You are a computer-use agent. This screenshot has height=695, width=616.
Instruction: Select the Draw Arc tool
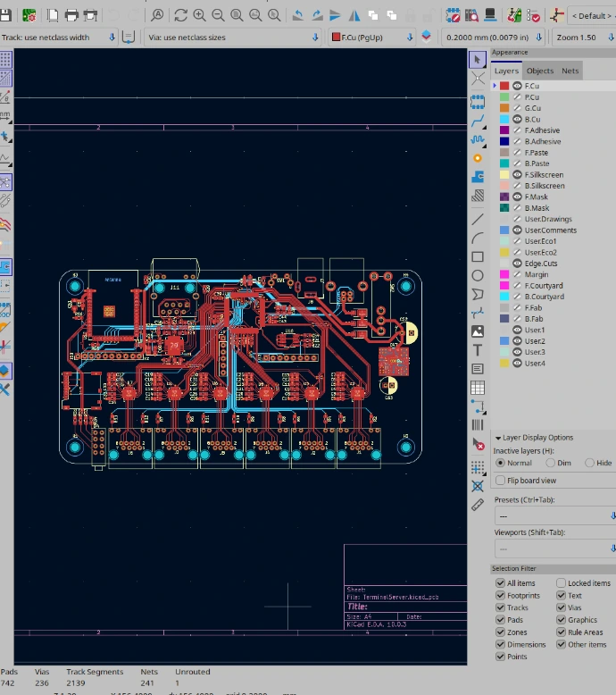[478, 238]
